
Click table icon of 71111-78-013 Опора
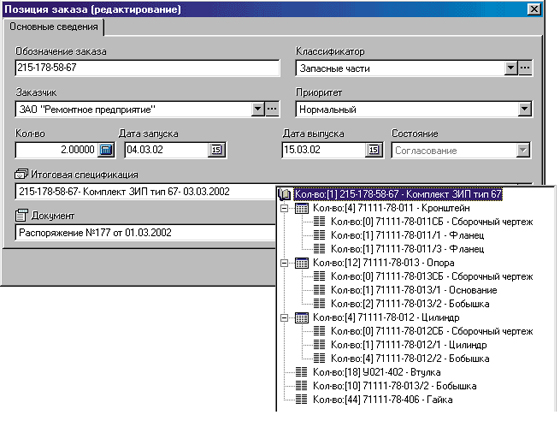(302, 263)
